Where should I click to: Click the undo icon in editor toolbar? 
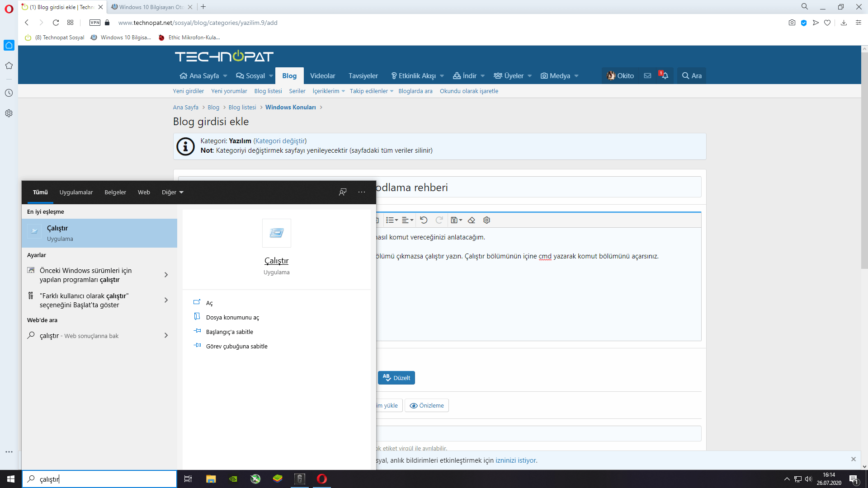click(x=424, y=220)
